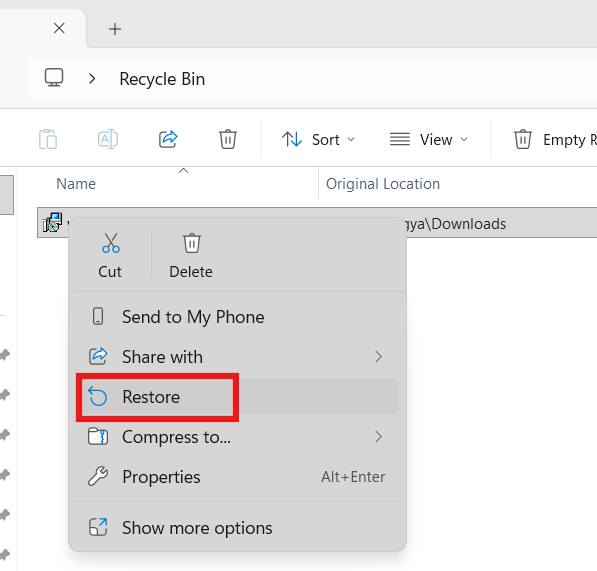
Task: Click Empty Recycle Bin button
Action: click(x=555, y=140)
